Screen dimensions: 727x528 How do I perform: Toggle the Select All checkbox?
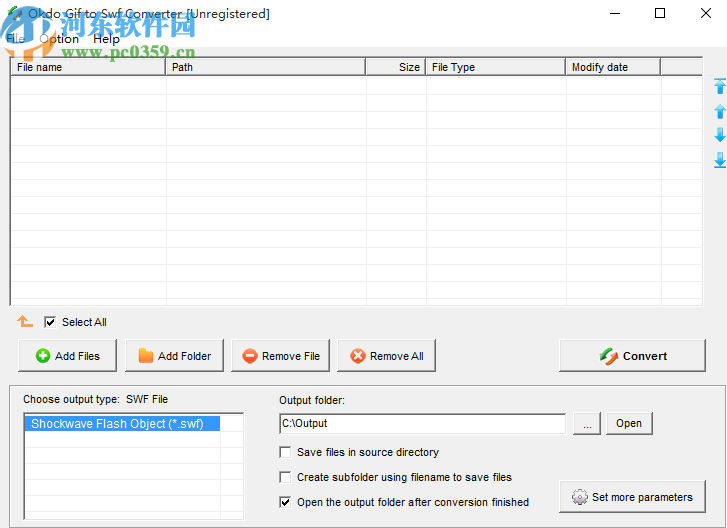click(50, 322)
